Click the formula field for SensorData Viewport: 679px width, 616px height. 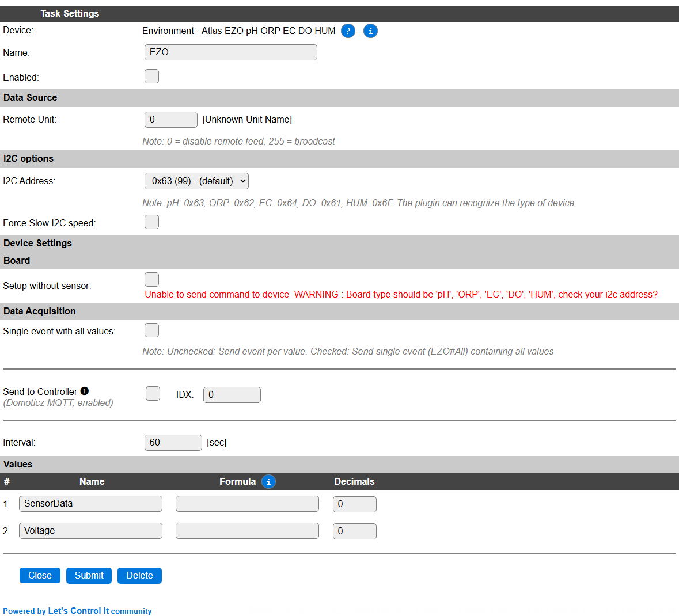click(x=247, y=504)
